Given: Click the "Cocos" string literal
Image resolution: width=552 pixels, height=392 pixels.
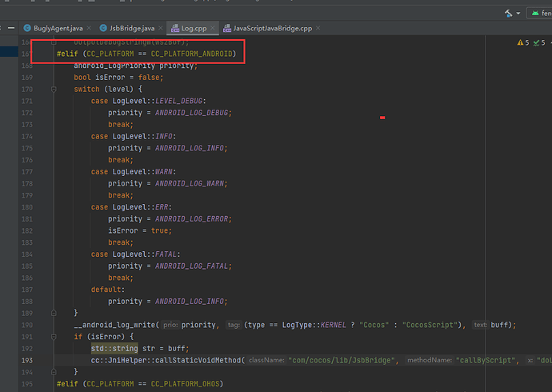Looking at the screenshot, I should (x=374, y=325).
